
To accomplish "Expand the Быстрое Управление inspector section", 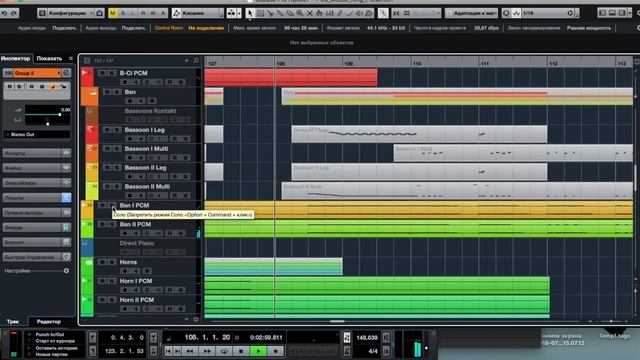I will (x=32, y=257).
